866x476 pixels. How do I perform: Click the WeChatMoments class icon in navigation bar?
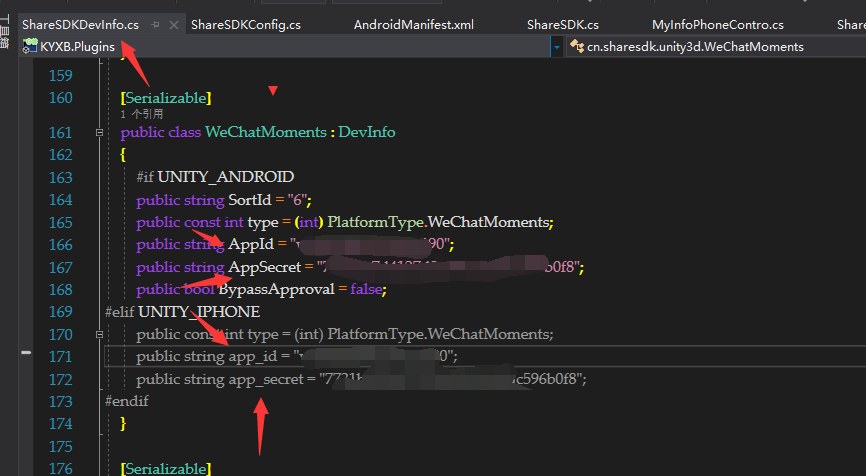576,46
